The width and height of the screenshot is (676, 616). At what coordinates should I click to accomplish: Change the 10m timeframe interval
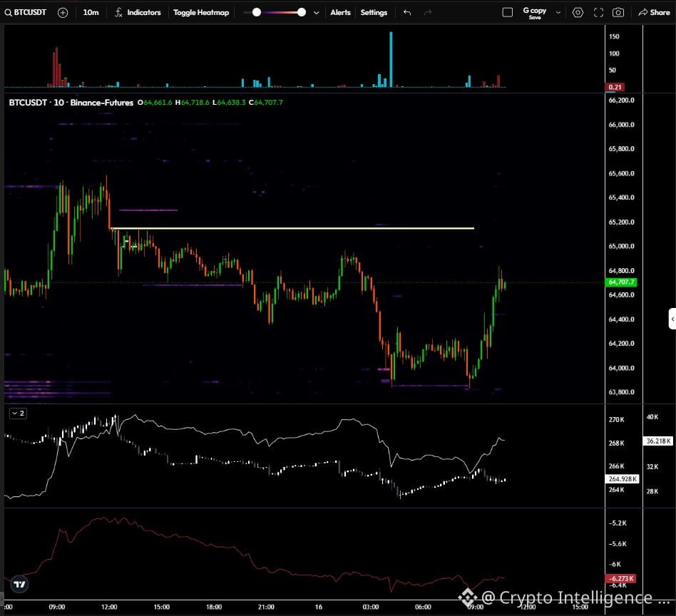[91, 13]
